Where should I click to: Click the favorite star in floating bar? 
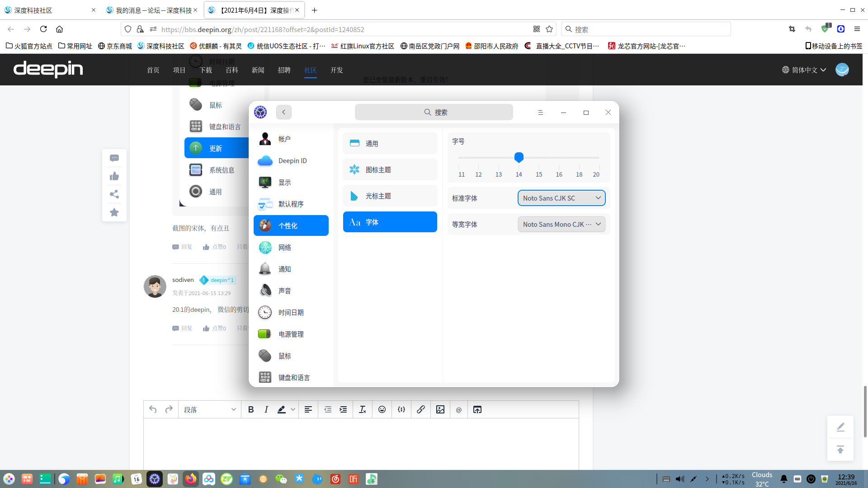point(114,212)
